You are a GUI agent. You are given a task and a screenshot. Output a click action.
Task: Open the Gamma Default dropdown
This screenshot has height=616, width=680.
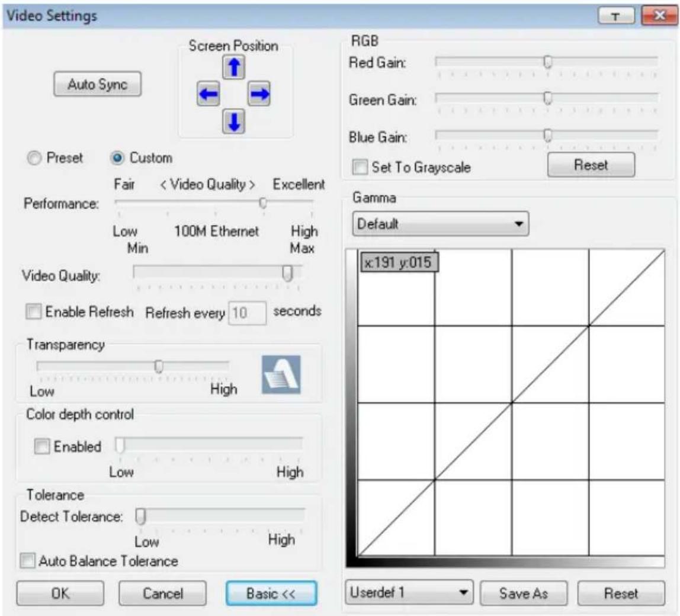click(x=441, y=224)
